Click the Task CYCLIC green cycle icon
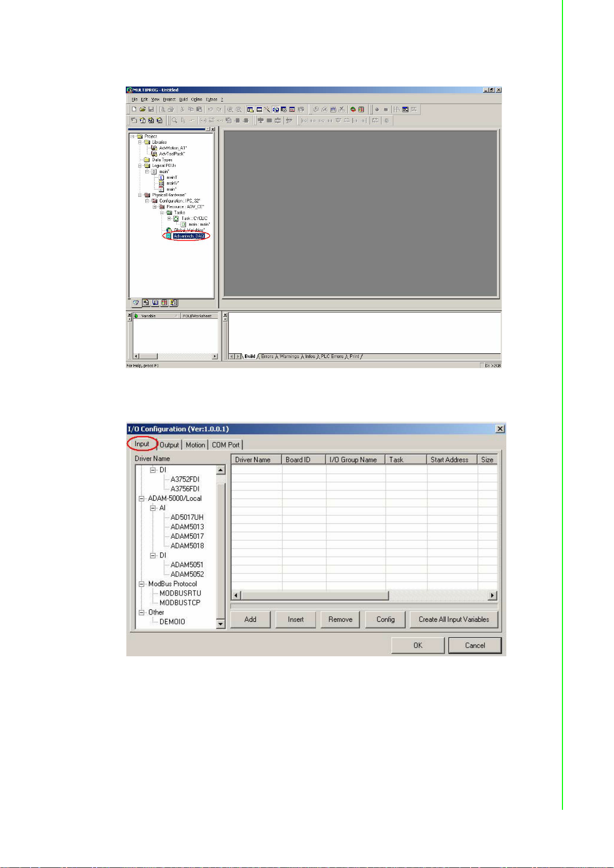This screenshot has width=614, height=868. tap(176, 218)
